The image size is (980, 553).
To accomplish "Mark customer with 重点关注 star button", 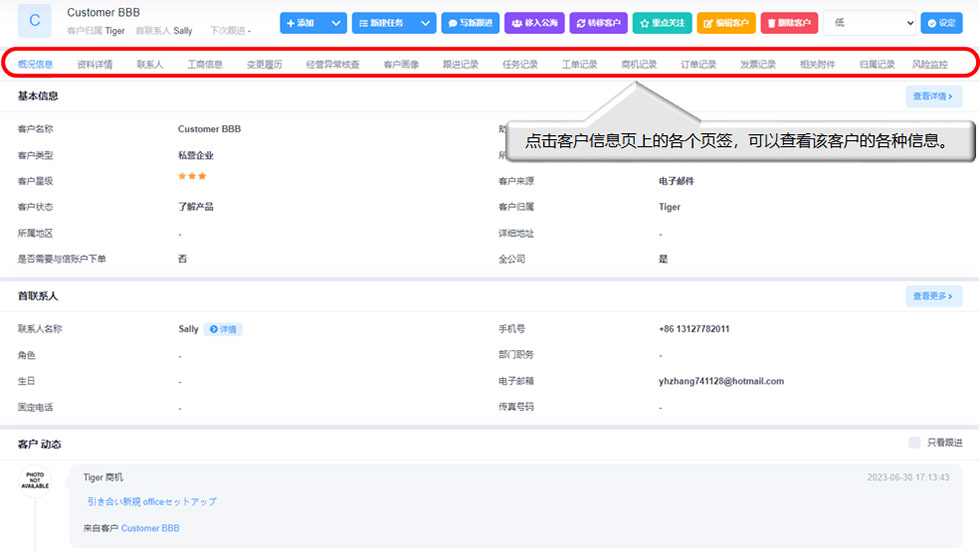I will tap(662, 23).
